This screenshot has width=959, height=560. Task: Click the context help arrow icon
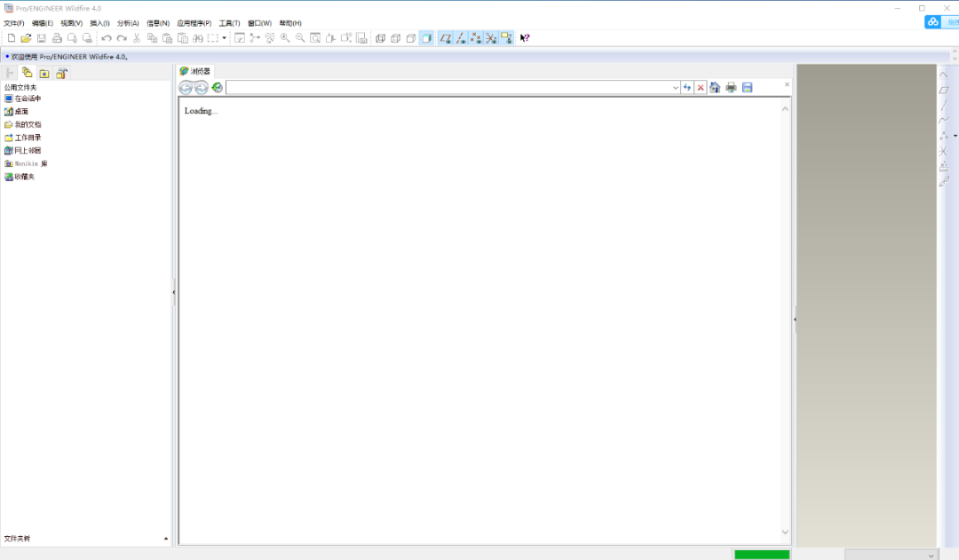(x=525, y=38)
